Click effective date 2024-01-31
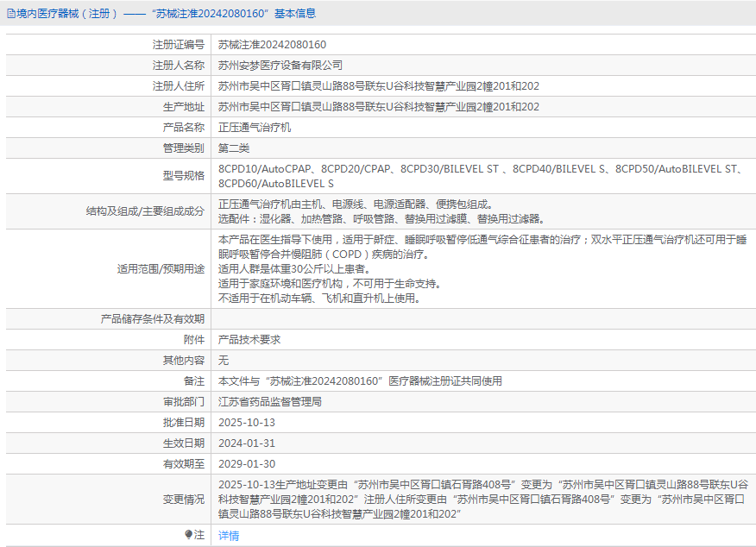The width and height of the screenshot is (756, 547). [x=246, y=443]
